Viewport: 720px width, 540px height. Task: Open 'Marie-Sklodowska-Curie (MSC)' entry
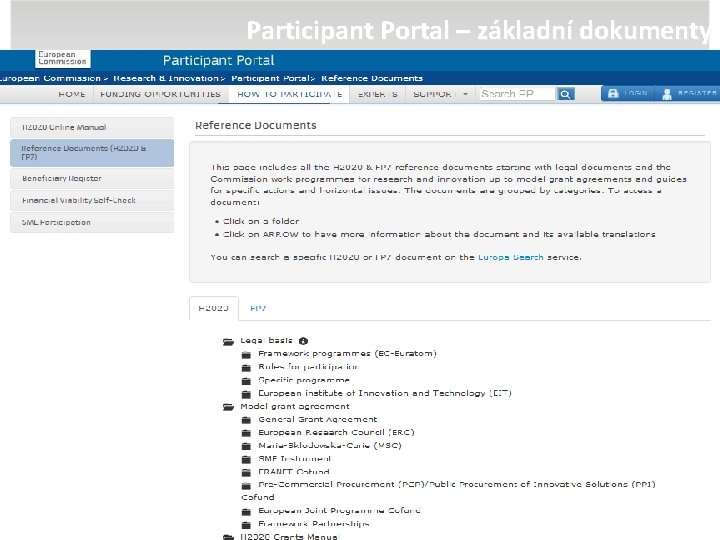tap(330, 445)
